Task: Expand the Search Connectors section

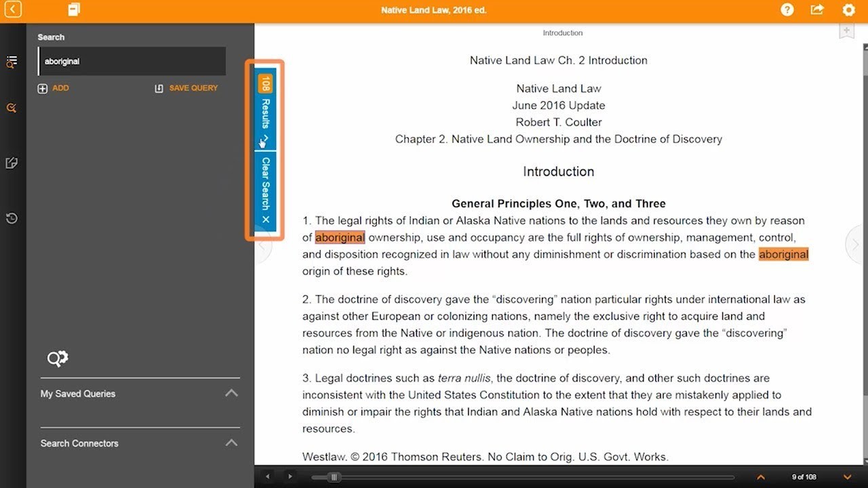Action: [231, 443]
